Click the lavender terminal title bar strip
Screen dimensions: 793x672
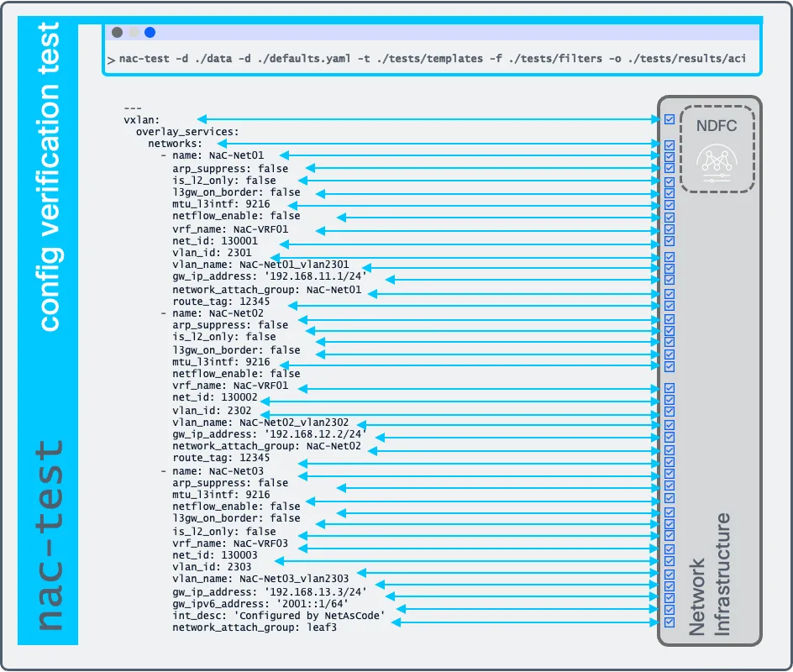coord(454,33)
